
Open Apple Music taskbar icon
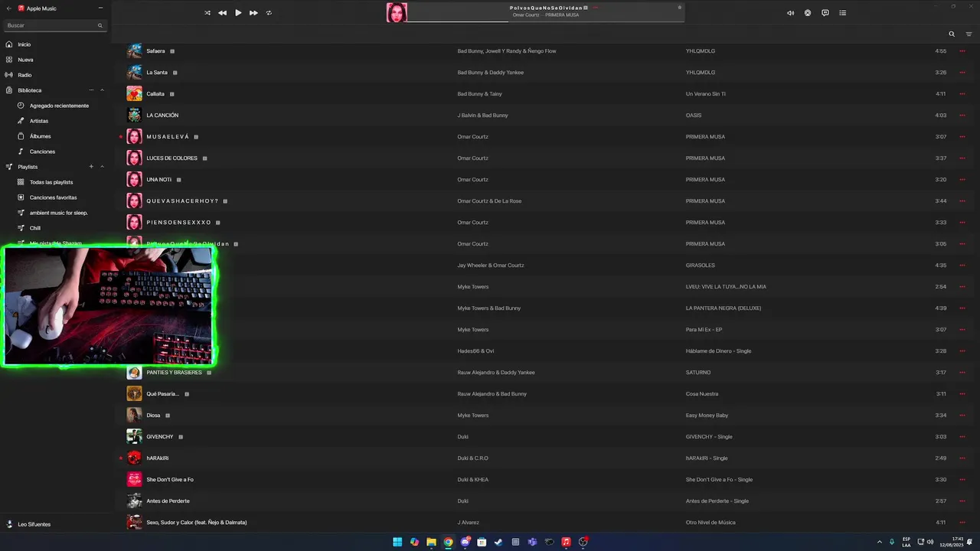566,542
